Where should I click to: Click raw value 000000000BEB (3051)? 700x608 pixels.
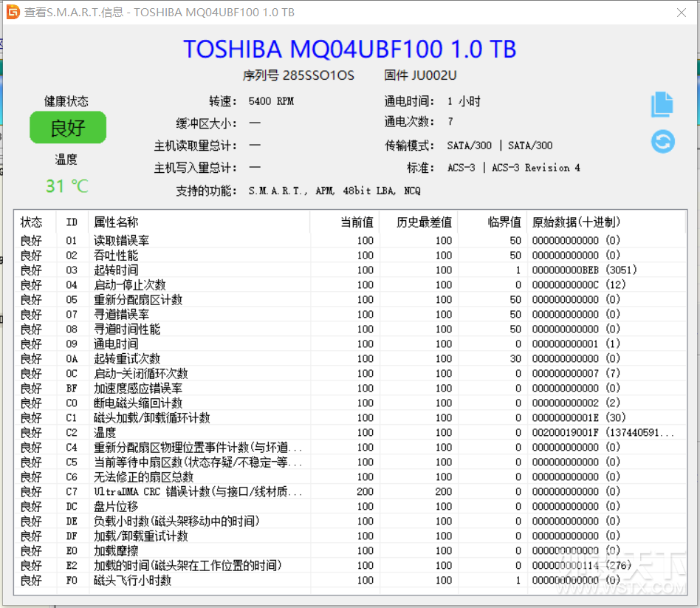click(x=584, y=270)
